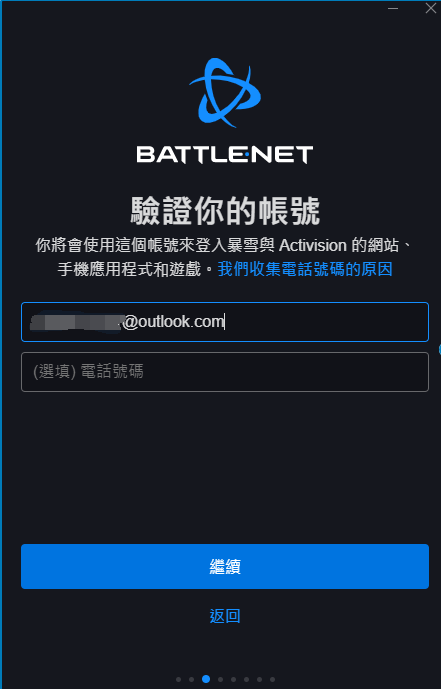
Task: Open 我們收集電話號碼的原因 link
Action: 305,269
